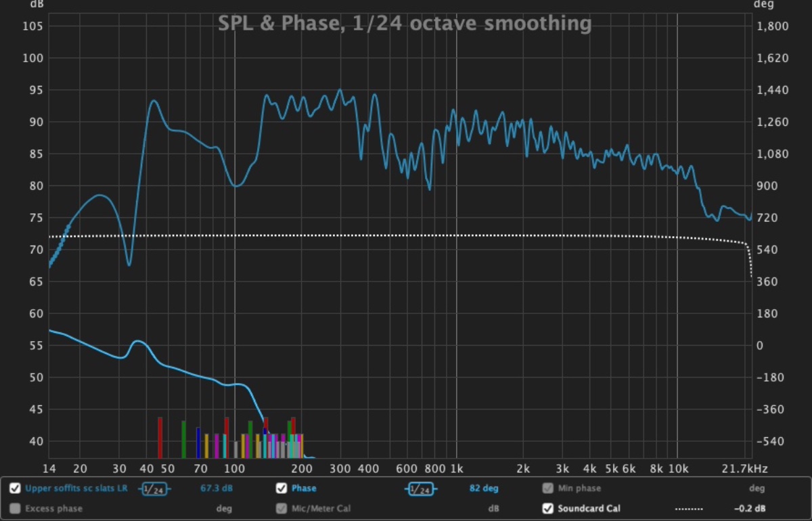Enable the Excess phase checkbox
Viewport: 812px width, 521px height.
[15, 509]
